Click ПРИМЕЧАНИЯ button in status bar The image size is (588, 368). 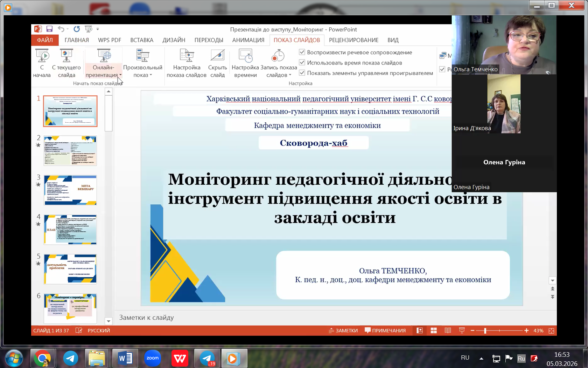[385, 330]
